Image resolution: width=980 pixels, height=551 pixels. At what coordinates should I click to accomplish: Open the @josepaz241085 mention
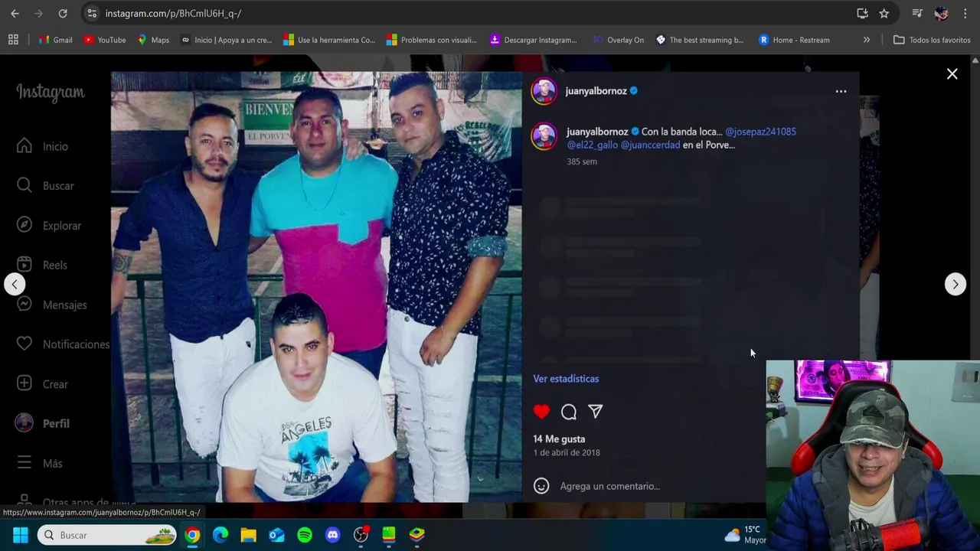click(x=760, y=132)
